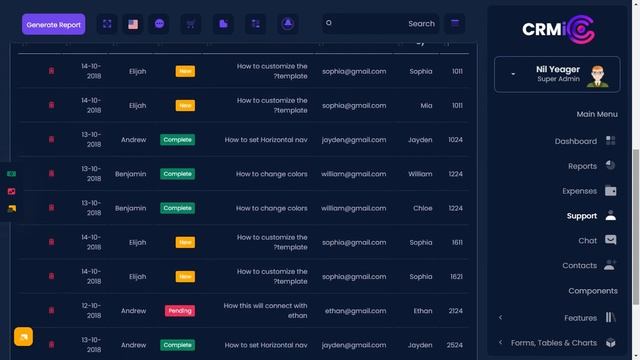The image size is (640, 360).
Task: Delete ticket 1621 row
Action: [51, 276]
